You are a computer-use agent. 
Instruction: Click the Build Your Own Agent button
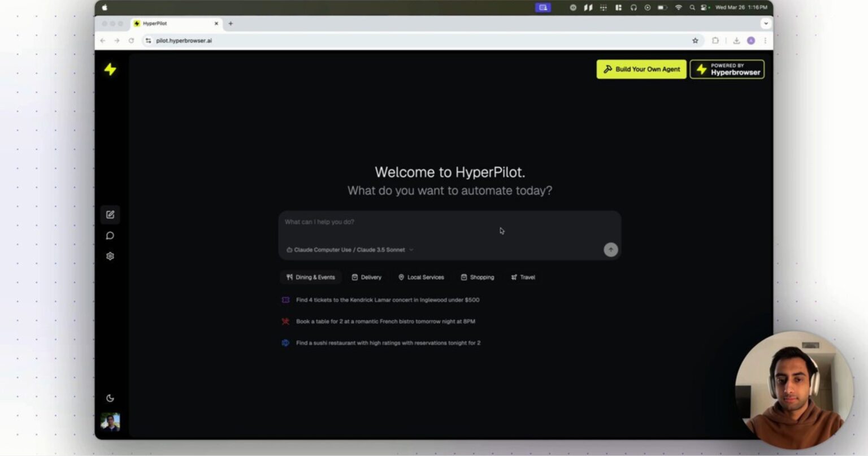coord(641,69)
